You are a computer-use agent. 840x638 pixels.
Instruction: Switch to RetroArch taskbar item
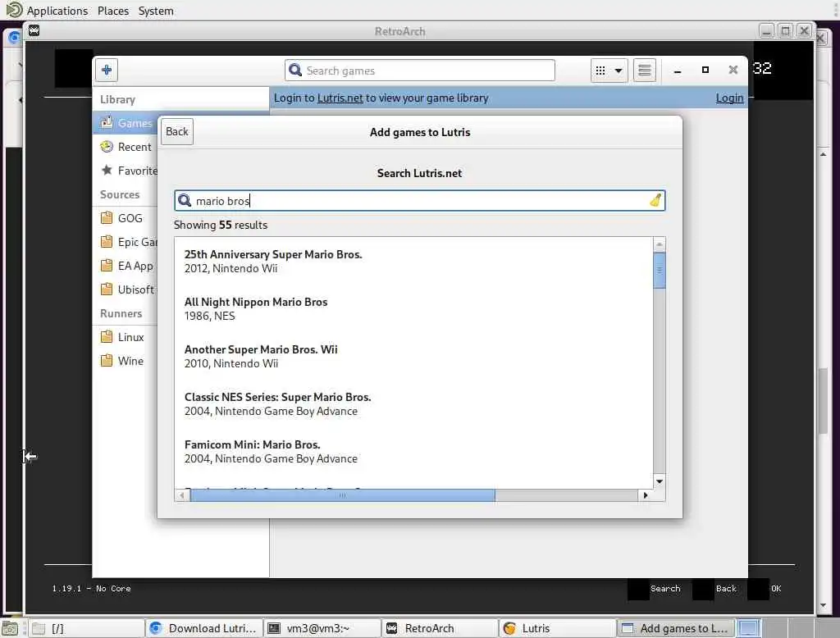tap(440, 628)
